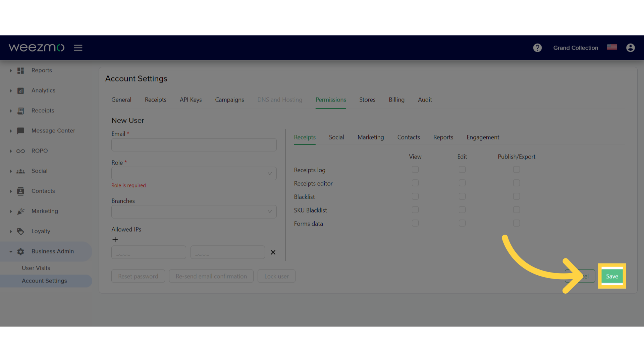Check View for Receipts editor

[x=415, y=183]
